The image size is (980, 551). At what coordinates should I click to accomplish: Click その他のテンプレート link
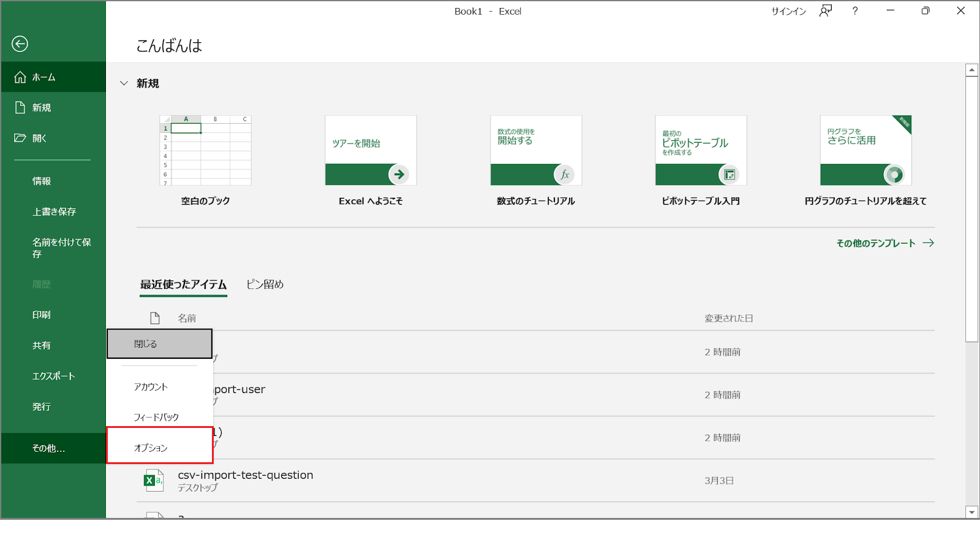tap(885, 243)
